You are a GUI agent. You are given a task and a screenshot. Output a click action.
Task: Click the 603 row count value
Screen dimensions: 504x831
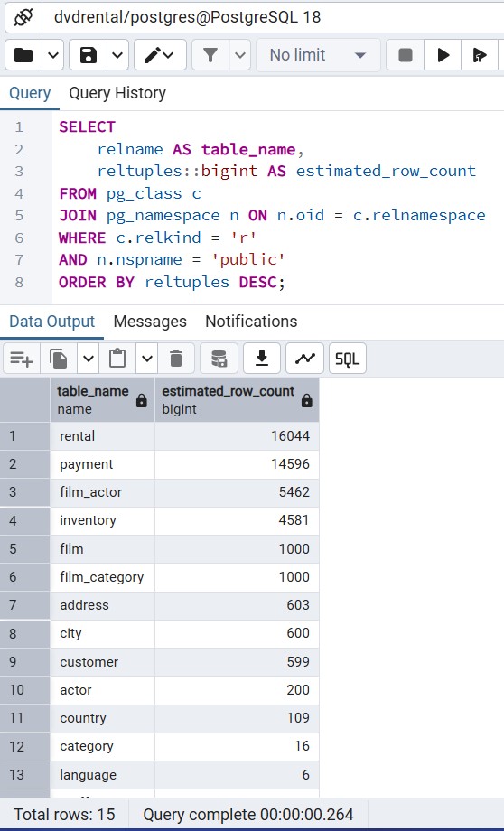tap(237, 605)
